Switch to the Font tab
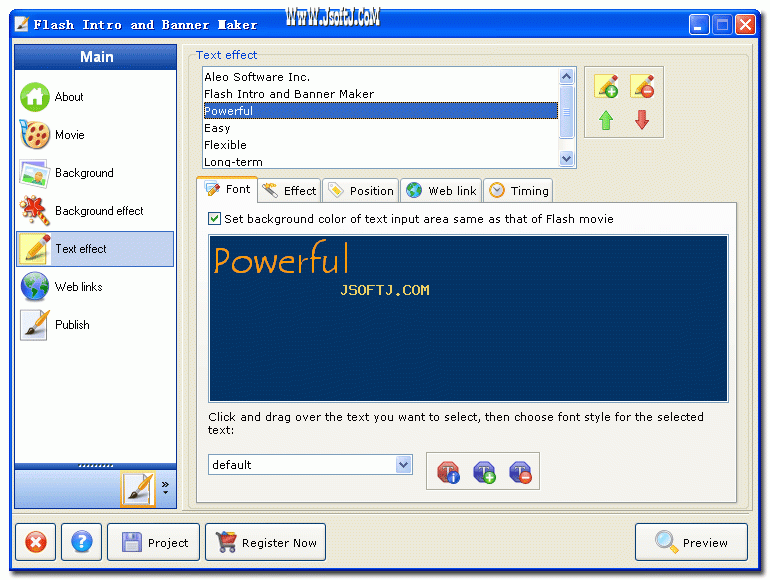Image resolution: width=770 pixels, height=580 pixels. click(227, 189)
